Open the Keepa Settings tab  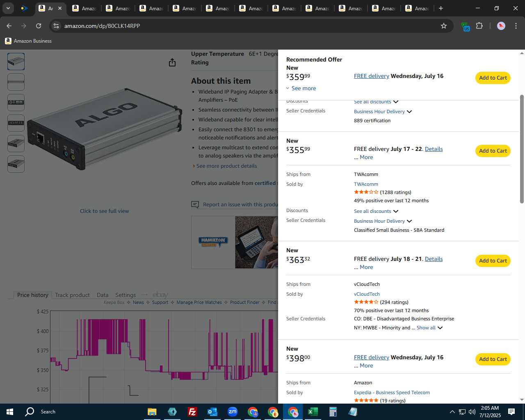(126, 295)
